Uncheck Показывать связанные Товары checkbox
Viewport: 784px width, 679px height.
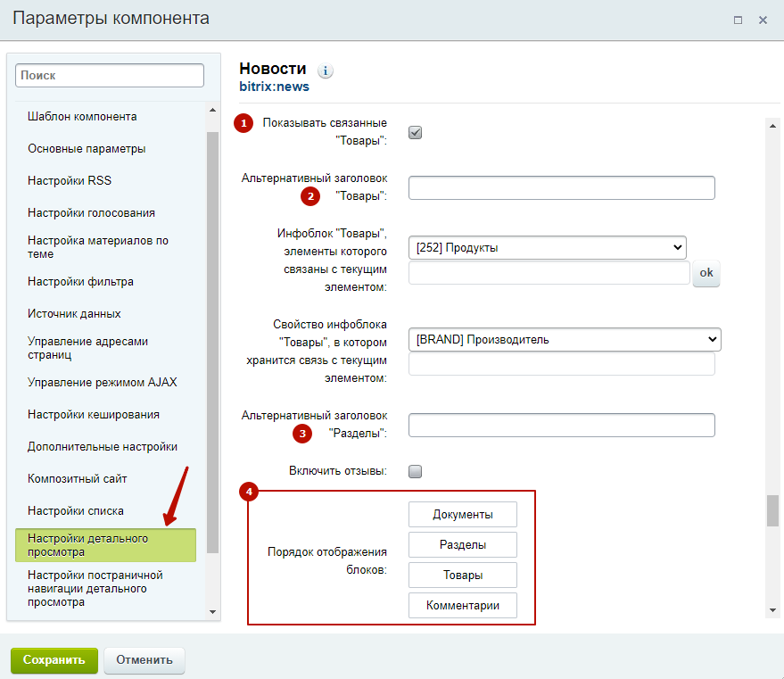415,133
